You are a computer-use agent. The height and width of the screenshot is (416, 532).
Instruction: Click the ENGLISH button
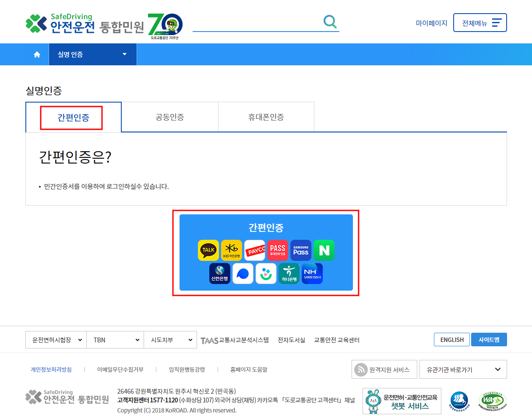click(451, 339)
